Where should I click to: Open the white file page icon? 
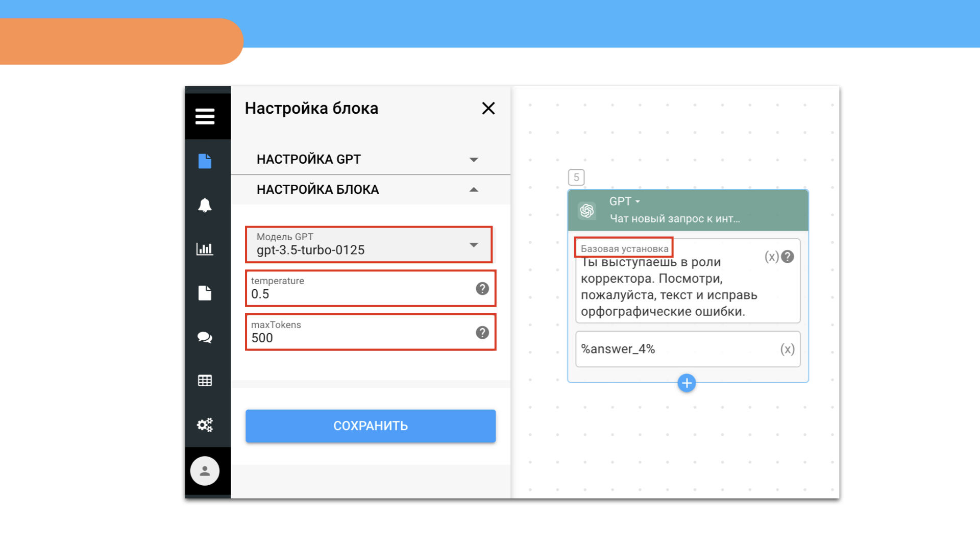click(x=205, y=293)
